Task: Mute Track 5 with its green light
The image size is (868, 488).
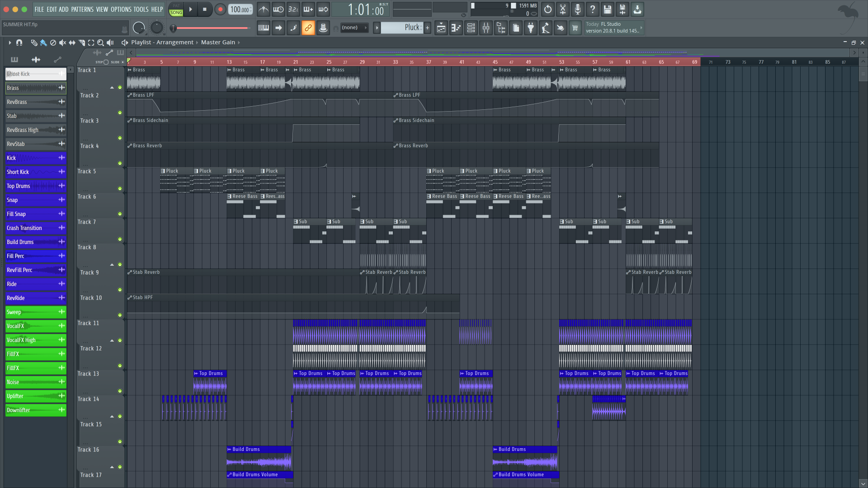Action: pos(120,188)
